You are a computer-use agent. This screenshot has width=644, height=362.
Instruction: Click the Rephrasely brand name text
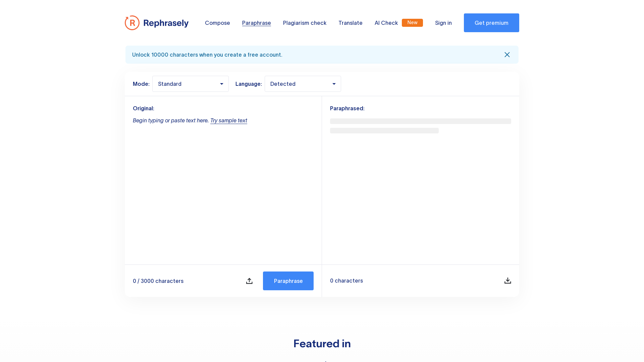(x=166, y=23)
